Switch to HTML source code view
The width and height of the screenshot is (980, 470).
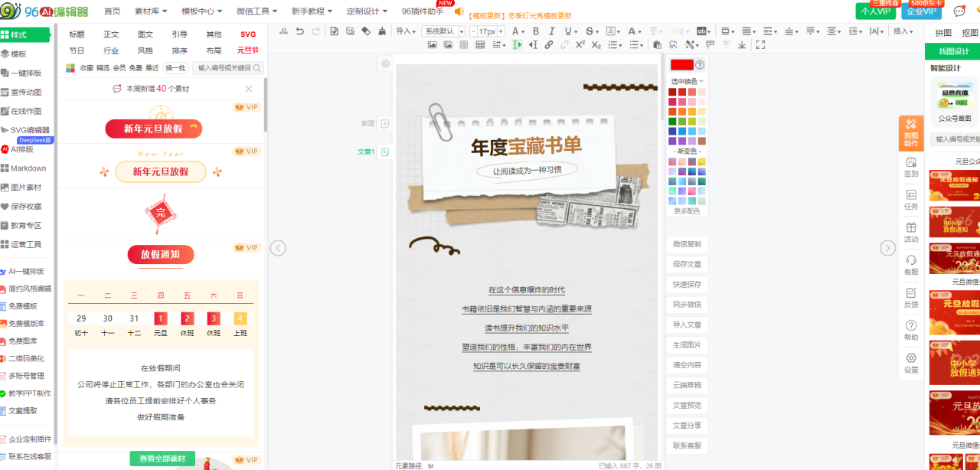(285, 31)
